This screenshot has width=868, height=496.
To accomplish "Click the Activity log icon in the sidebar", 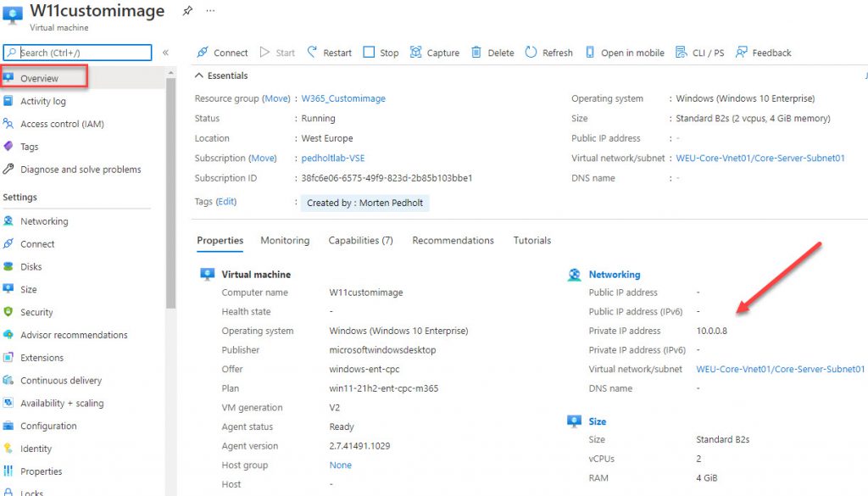I will pos(8,101).
